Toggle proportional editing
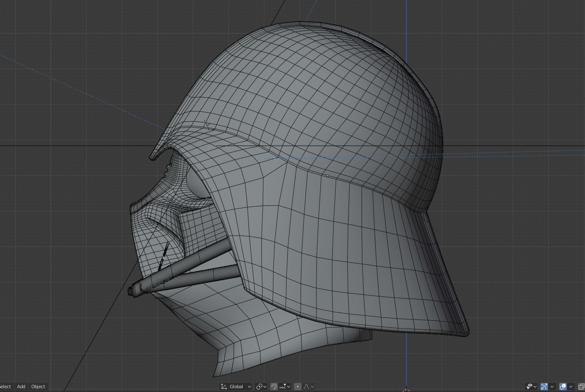This screenshot has height=392, width=585. [x=297, y=387]
